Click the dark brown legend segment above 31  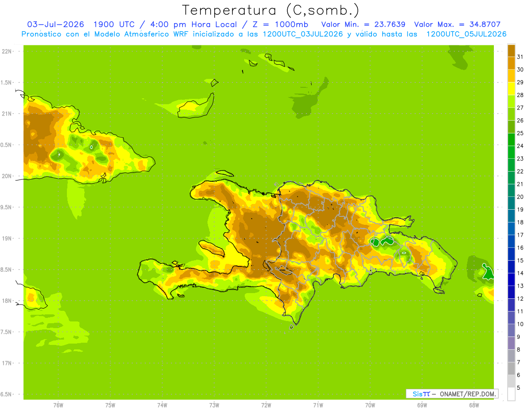511,51
